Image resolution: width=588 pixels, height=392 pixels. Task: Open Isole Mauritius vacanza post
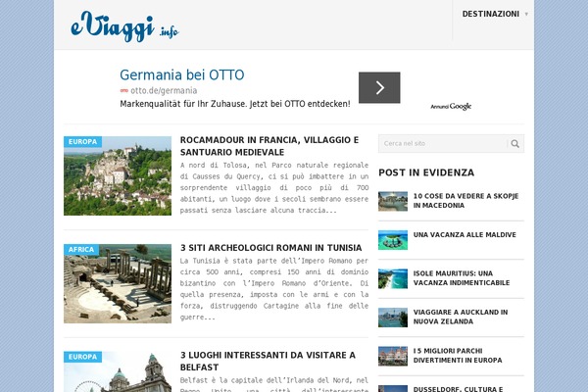[462, 278]
